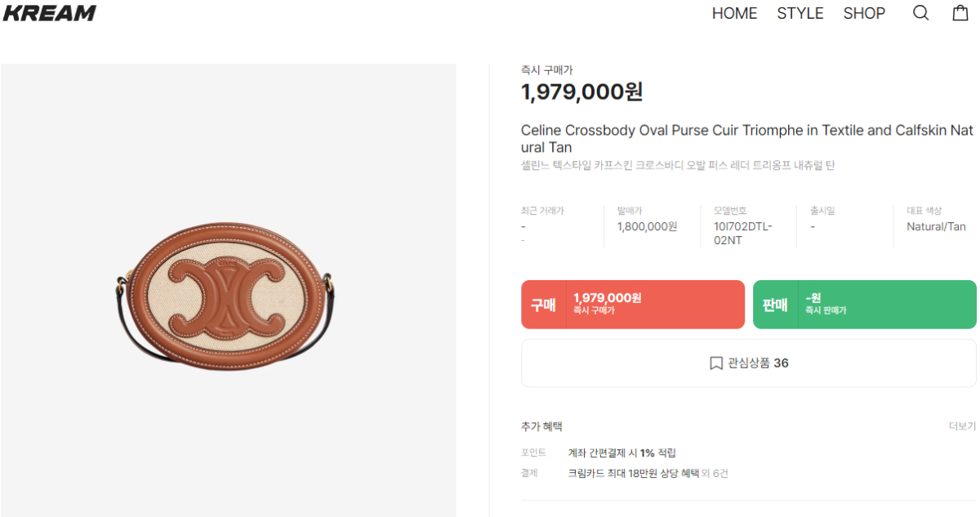Screen dimensions: 980x517
Task: Bookmark the item via 관심상품 icon
Action: tap(716, 363)
